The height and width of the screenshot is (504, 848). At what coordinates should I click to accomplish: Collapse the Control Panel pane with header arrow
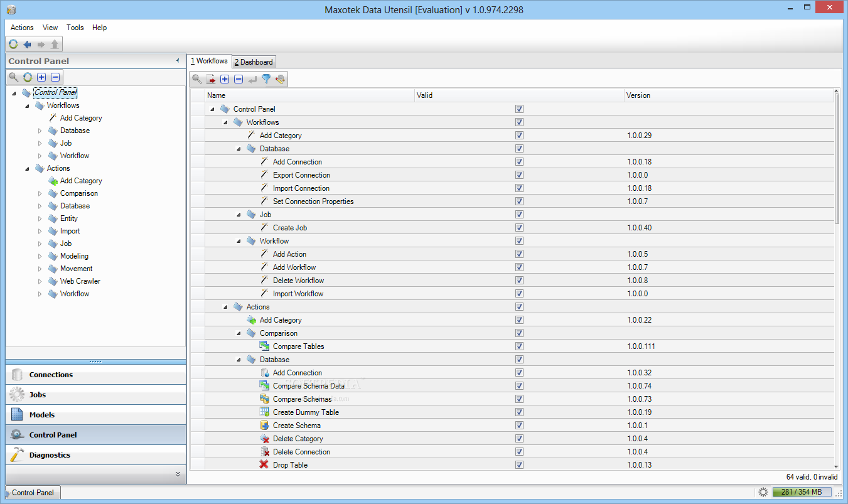(178, 61)
